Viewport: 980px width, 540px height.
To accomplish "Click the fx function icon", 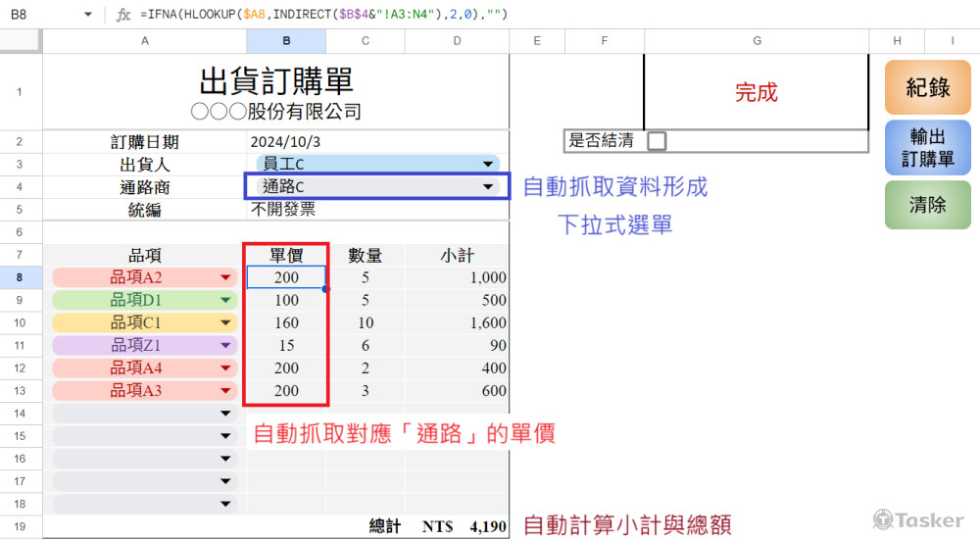I will [x=123, y=15].
